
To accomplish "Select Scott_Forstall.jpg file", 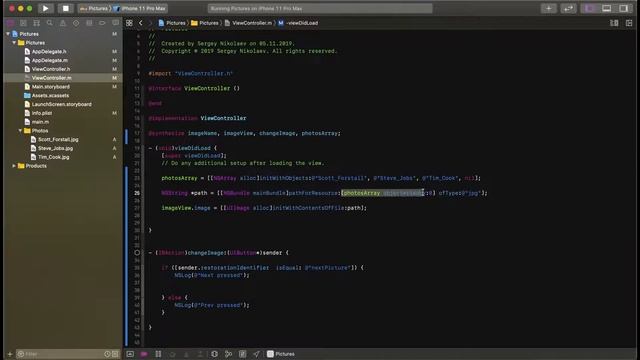I will 58,140.
